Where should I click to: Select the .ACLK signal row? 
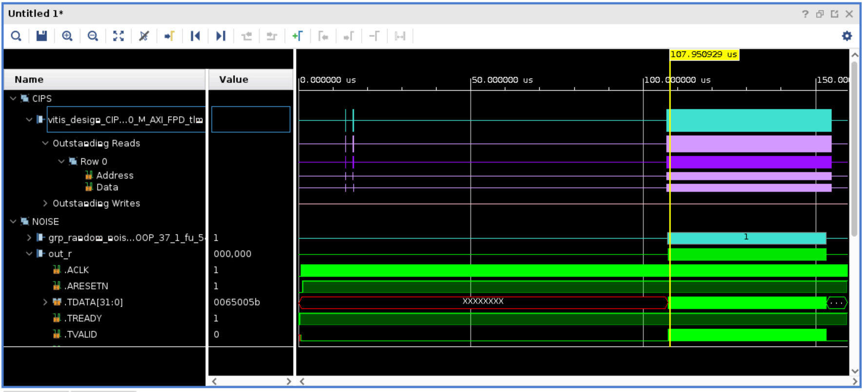pos(77,270)
